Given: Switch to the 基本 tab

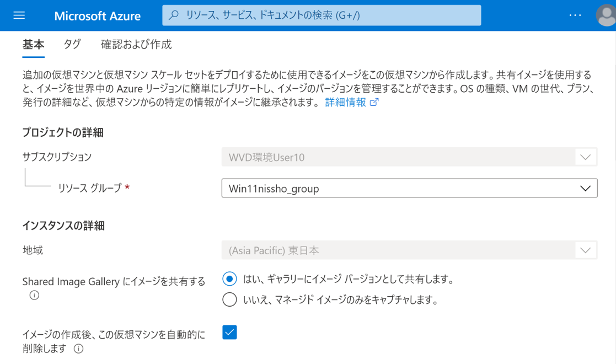Looking at the screenshot, I should 34,45.
